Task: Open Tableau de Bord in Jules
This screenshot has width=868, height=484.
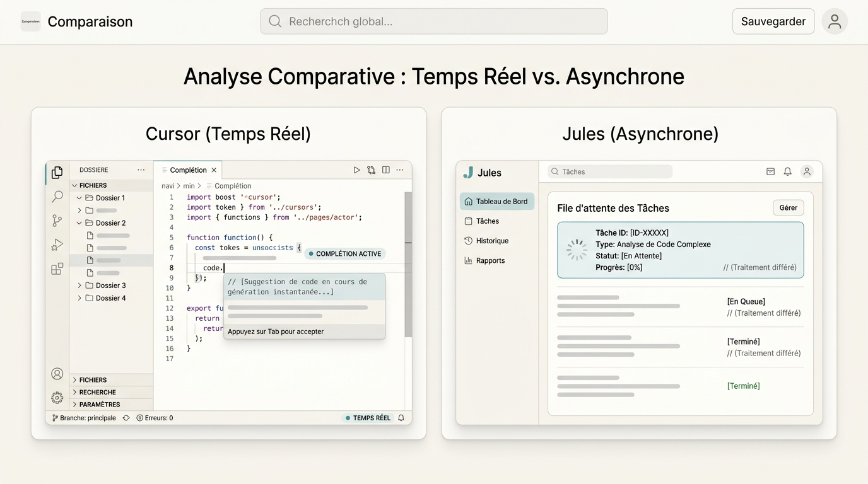Action: point(496,202)
